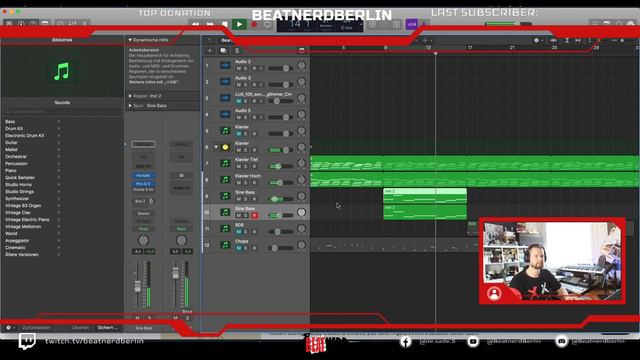
Task: Click Audio 3 track waveform icon
Action: tap(225, 82)
